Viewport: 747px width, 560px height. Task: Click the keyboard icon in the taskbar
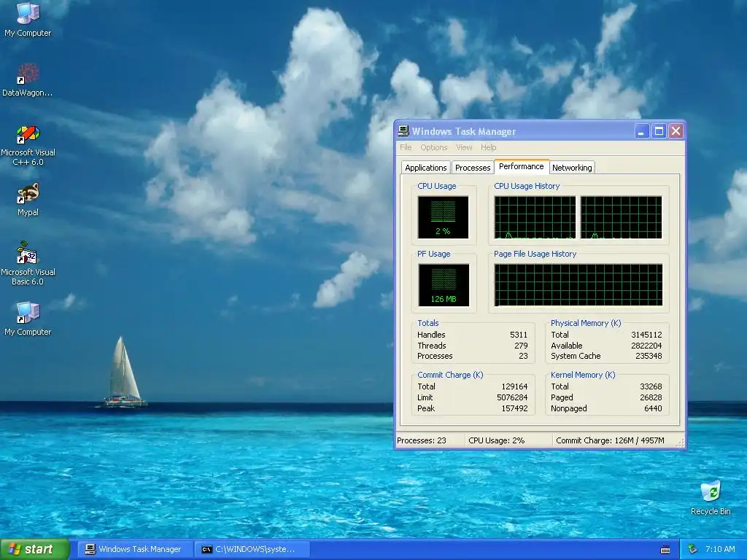coord(665,550)
